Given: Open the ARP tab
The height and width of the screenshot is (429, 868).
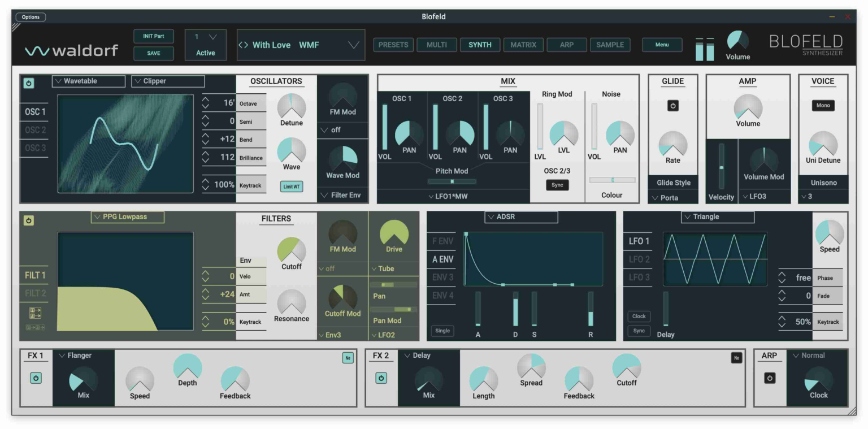Looking at the screenshot, I should pos(566,45).
